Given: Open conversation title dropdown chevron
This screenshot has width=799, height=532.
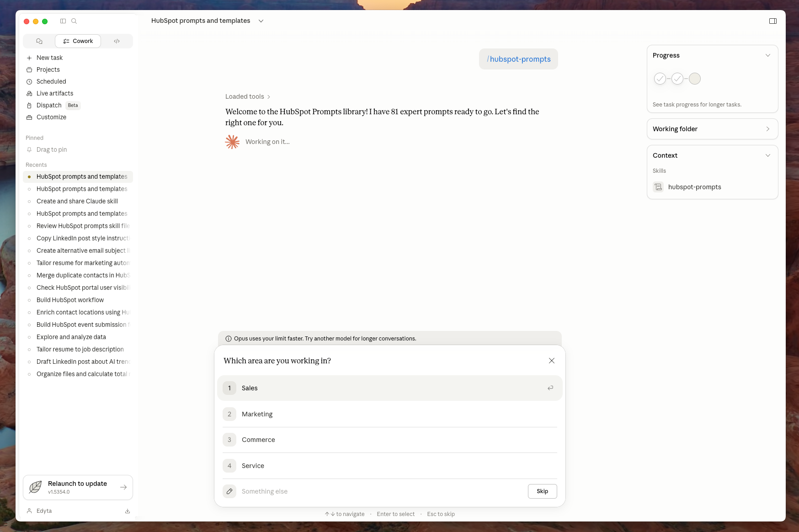Looking at the screenshot, I should pyautogui.click(x=261, y=21).
